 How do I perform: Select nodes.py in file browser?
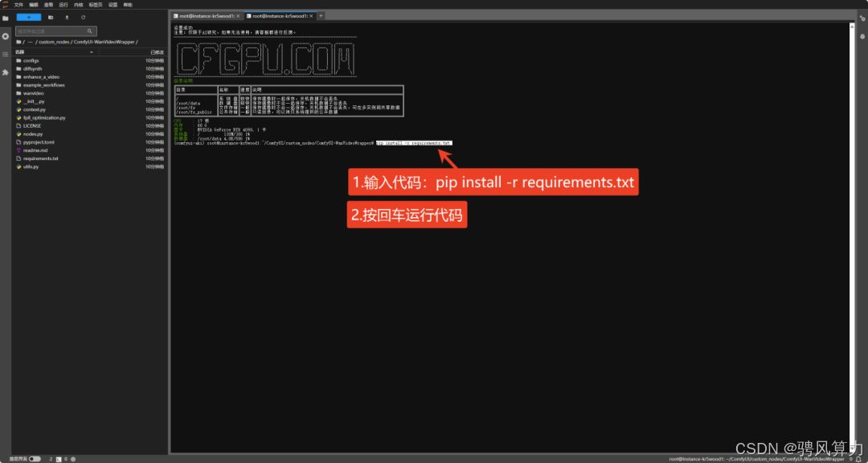click(x=88, y=134)
